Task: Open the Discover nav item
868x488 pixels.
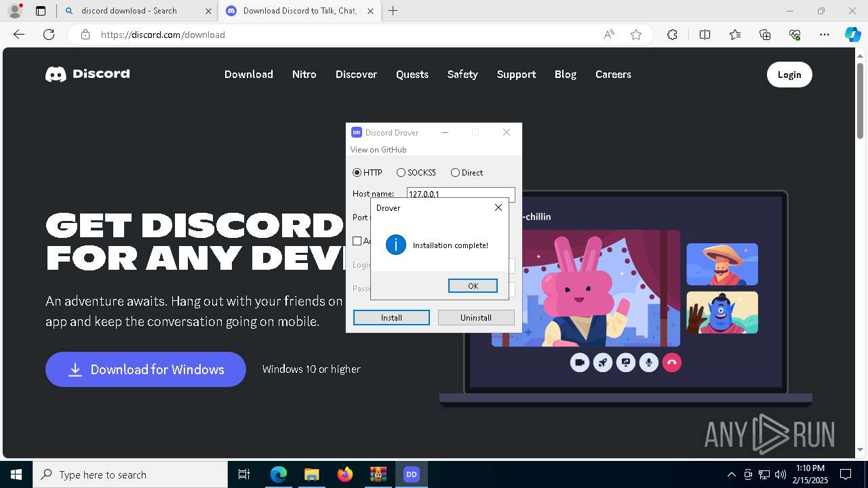Action: click(356, 75)
